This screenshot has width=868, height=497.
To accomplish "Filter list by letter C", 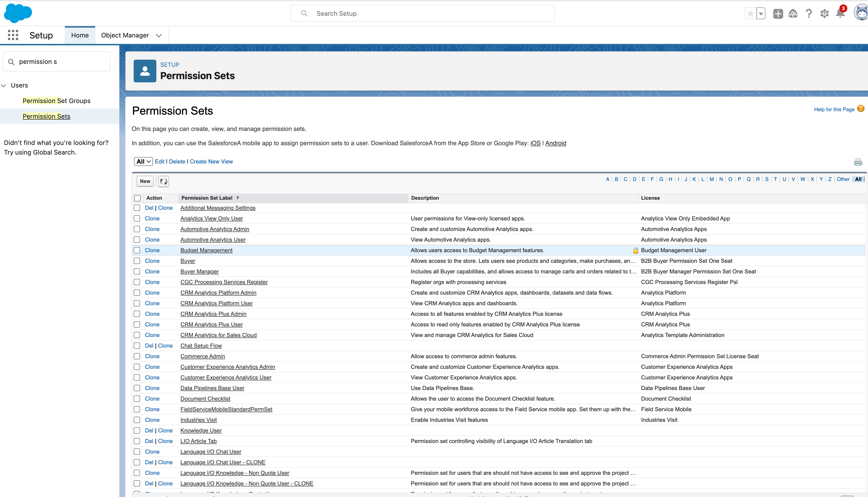I will click(x=625, y=179).
